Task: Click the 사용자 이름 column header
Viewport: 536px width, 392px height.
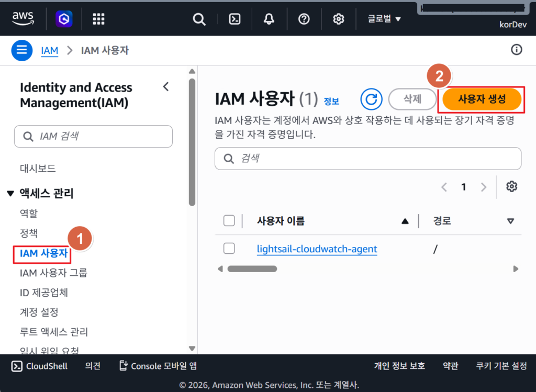Action: tap(281, 221)
